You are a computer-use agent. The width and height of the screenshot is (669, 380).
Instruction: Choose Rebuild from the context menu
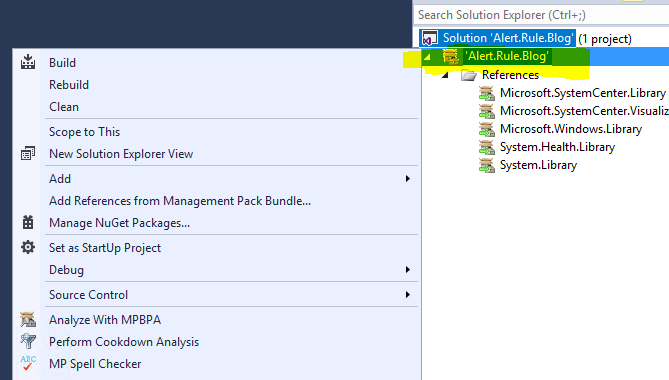click(x=69, y=85)
